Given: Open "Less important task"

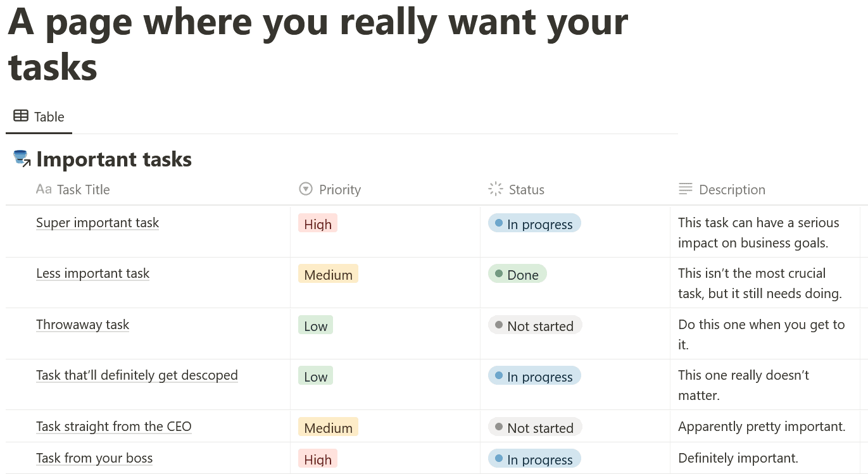Looking at the screenshot, I should pos(92,273).
